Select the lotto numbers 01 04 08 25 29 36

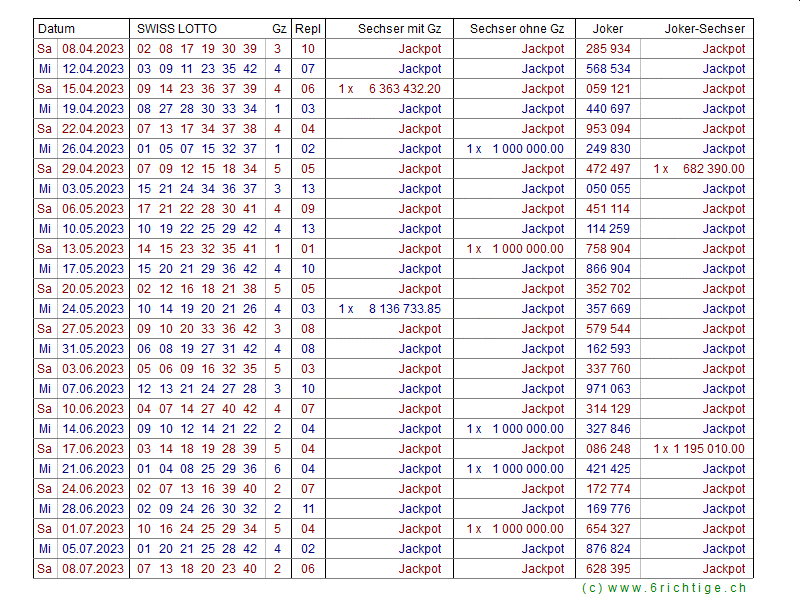pos(197,469)
